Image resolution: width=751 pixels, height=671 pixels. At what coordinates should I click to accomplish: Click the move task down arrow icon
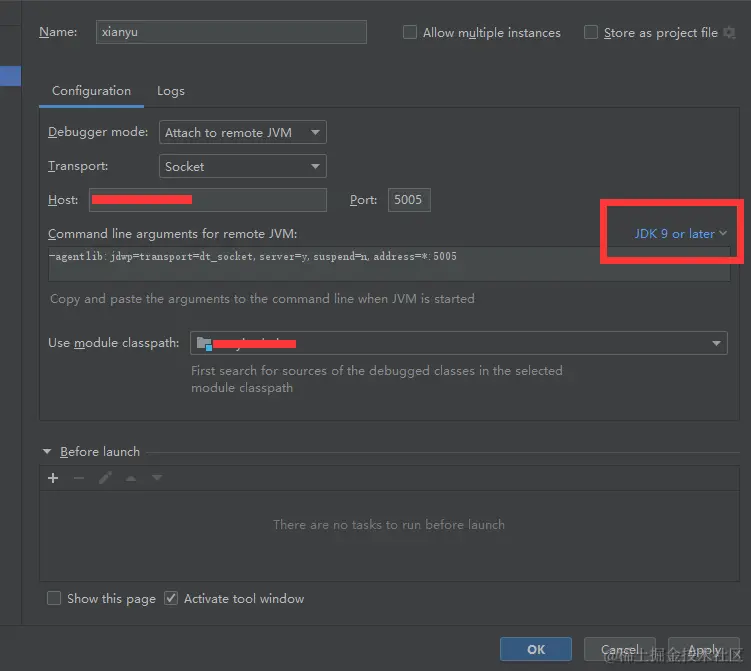tap(157, 478)
